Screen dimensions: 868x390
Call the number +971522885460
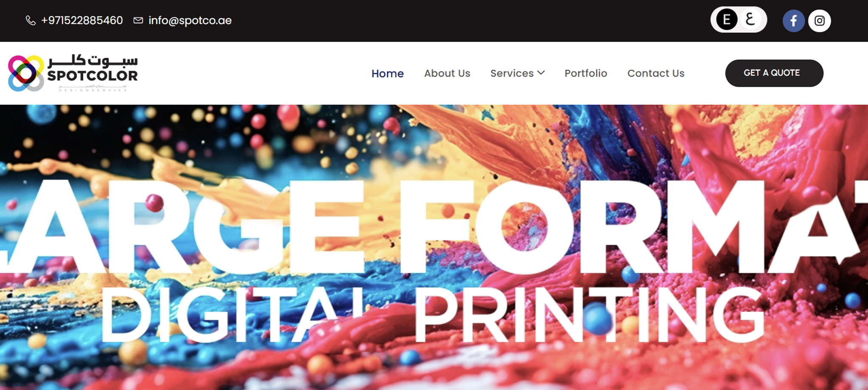[82, 20]
